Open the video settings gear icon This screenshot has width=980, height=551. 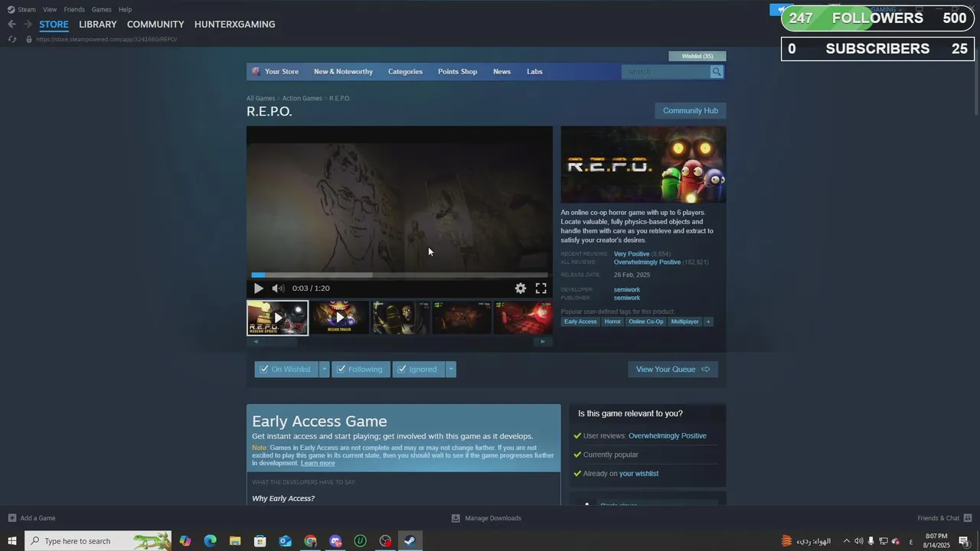click(x=521, y=289)
